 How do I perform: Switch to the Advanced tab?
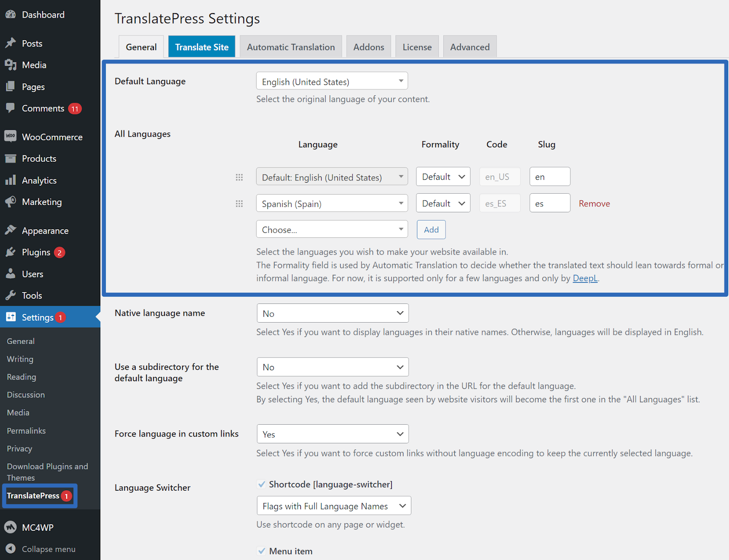tap(470, 47)
